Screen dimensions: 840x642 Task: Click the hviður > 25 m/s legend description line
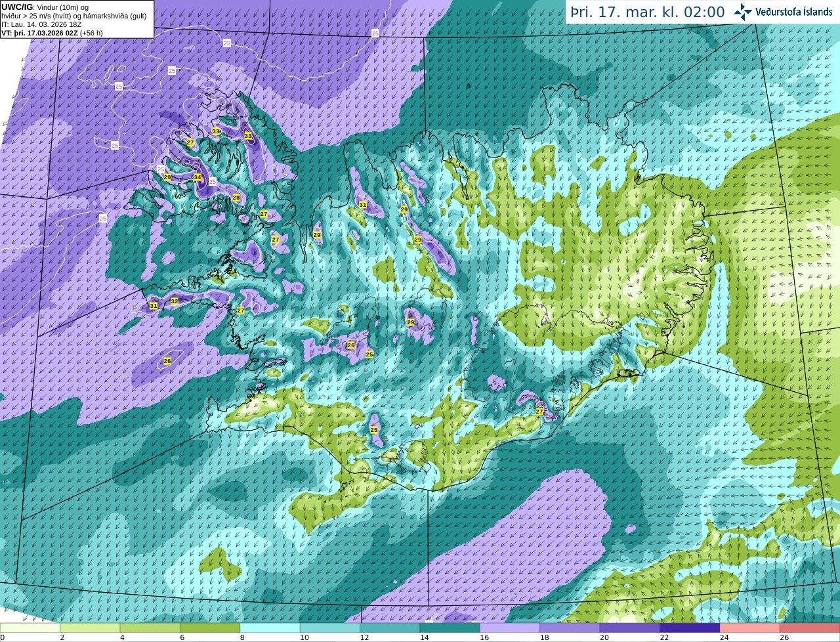(x=73, y=16)
